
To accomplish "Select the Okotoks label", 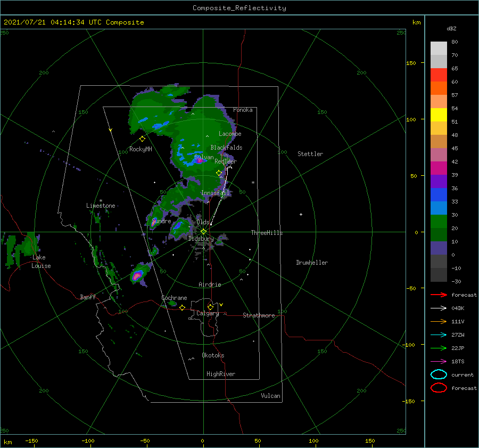I will [213, 355].
